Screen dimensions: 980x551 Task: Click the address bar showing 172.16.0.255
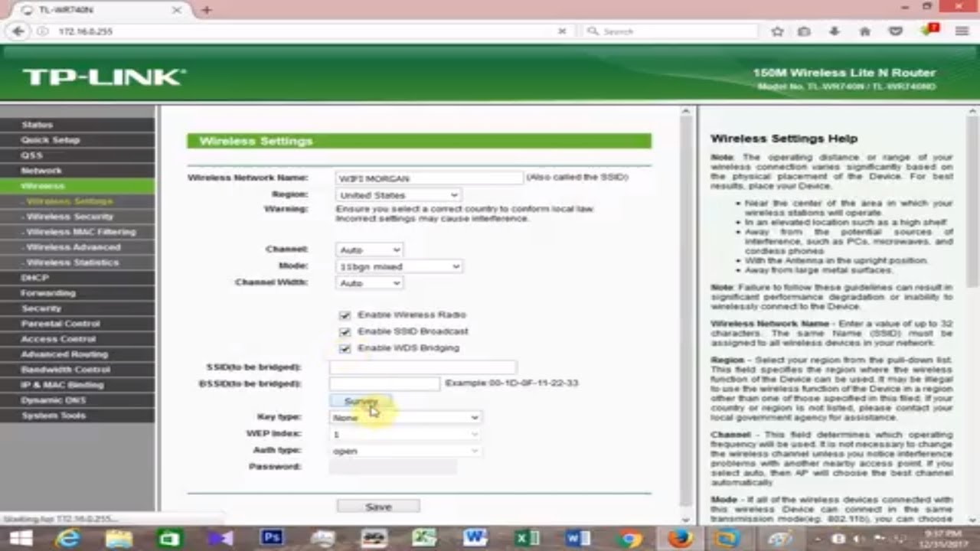coord(302,31)
